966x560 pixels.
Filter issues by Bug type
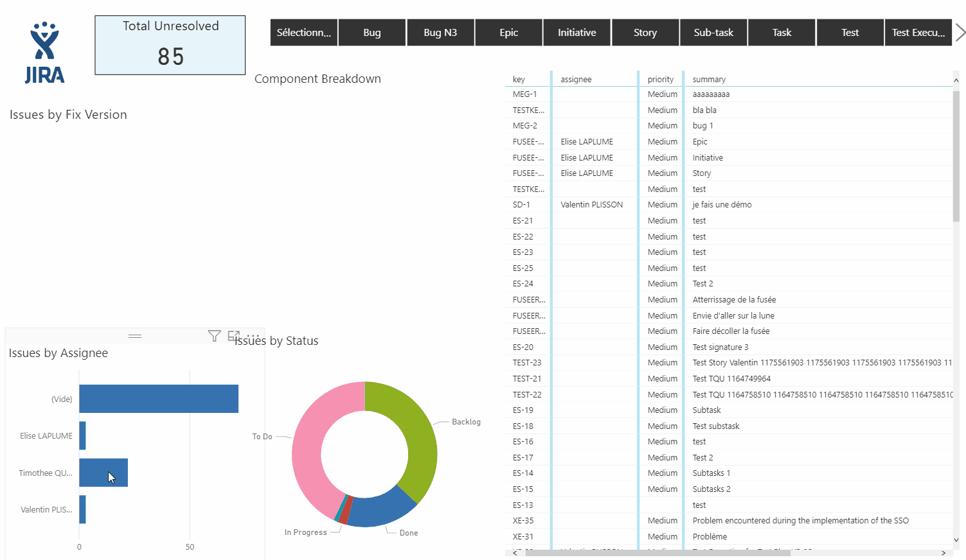pos(372,33)
